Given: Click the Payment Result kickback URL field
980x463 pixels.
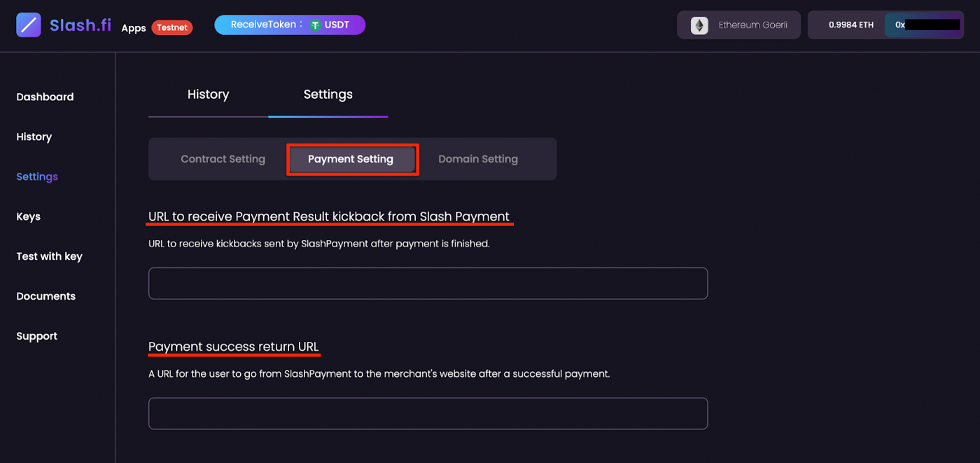Looking at the screenshot, I should (428, 283).
